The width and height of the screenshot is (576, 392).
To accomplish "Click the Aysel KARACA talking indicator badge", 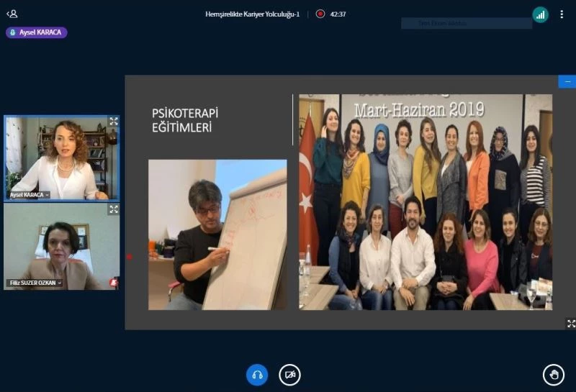I will (36, 32).
